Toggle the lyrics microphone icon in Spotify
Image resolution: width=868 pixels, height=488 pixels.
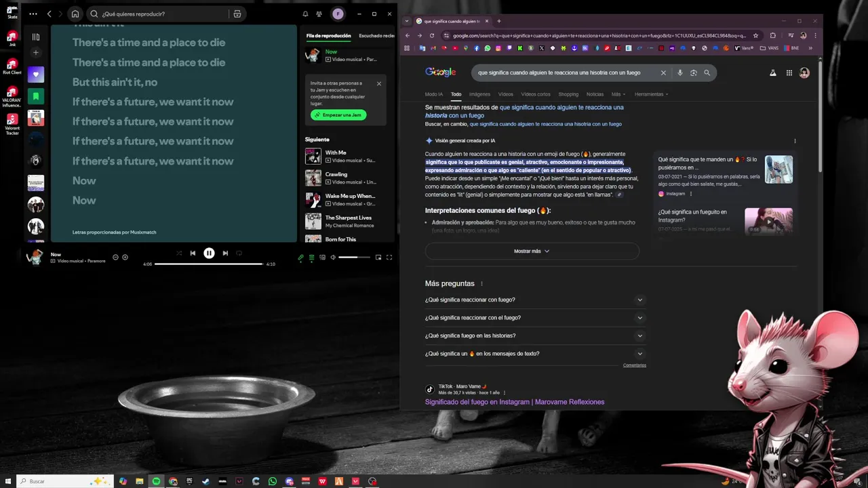(301, 258)
